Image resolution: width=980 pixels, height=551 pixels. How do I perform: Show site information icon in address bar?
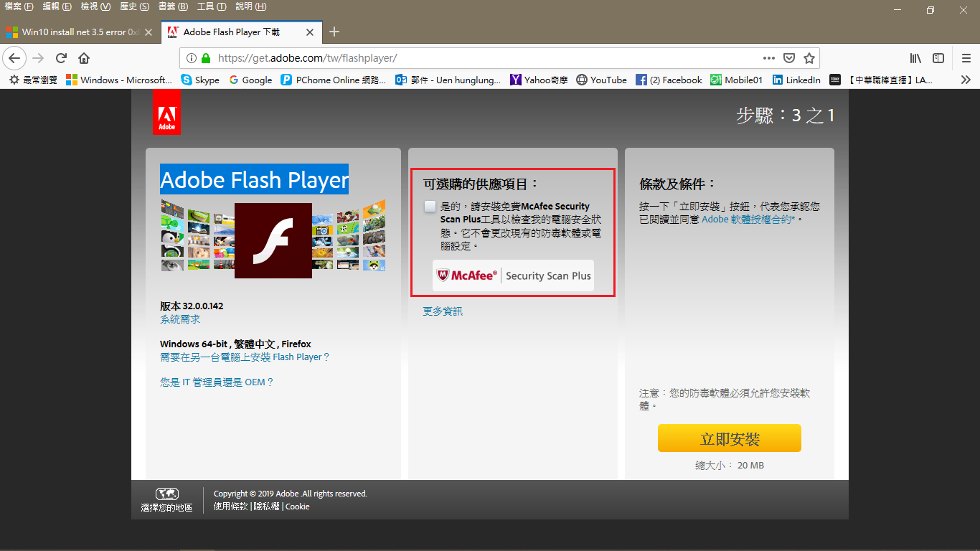[192, 58]
